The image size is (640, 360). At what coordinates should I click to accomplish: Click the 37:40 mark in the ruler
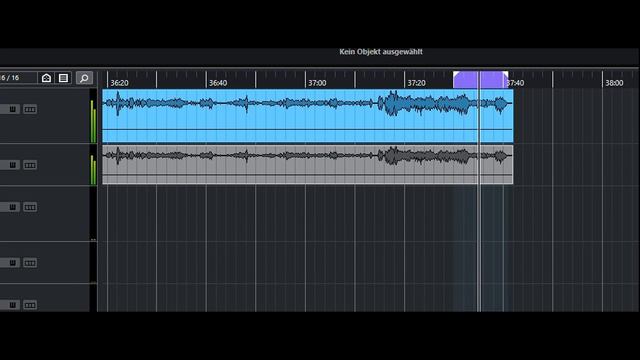516,83
